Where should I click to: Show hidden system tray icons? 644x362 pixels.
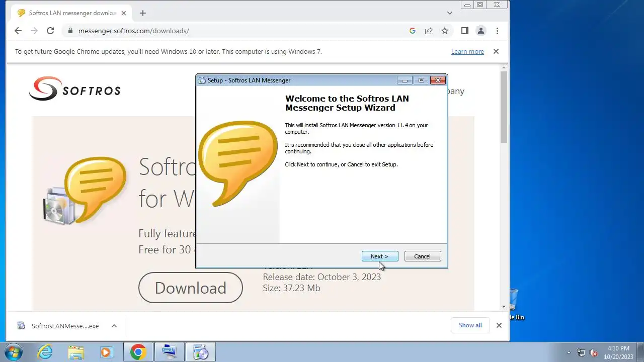569,352
